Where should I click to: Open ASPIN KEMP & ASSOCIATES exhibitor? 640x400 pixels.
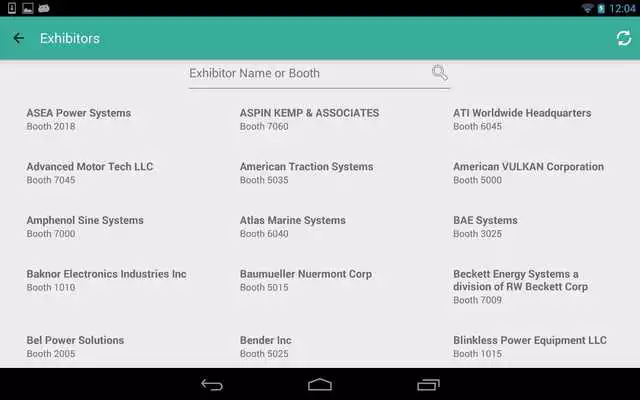click(x=309, y=119)
